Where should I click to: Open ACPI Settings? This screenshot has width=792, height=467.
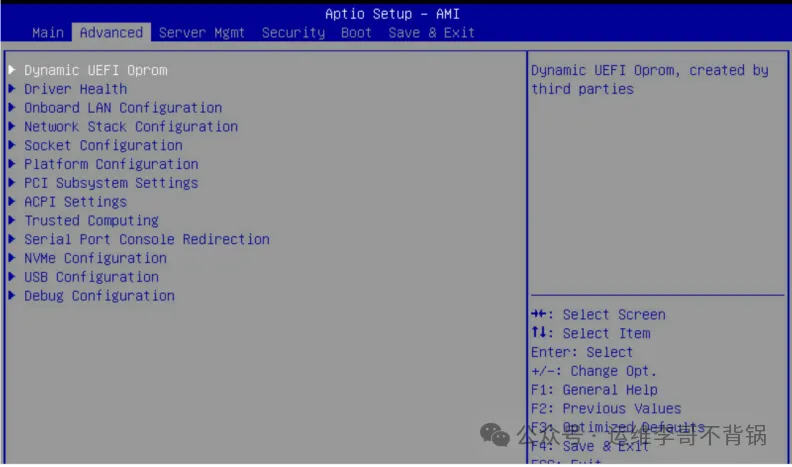tap(76, 201)
